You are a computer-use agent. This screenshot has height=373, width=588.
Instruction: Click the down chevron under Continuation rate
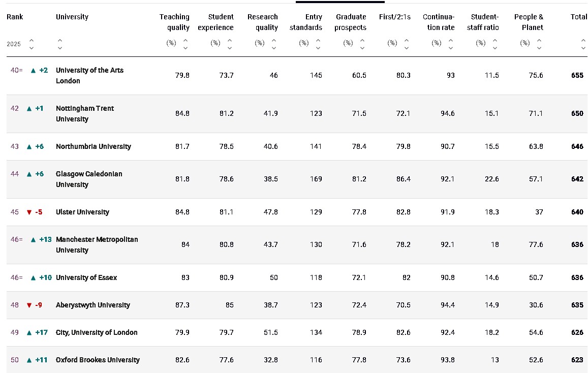click(451, 48)
